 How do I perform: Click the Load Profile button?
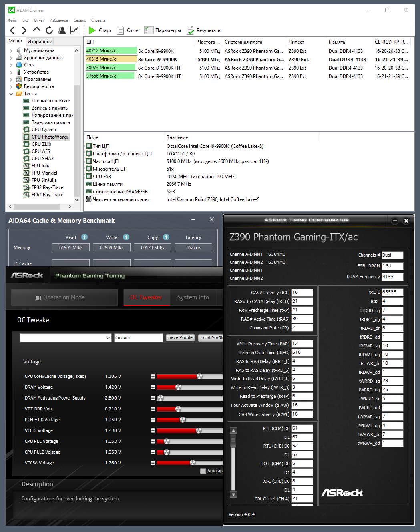coord(211,338)
